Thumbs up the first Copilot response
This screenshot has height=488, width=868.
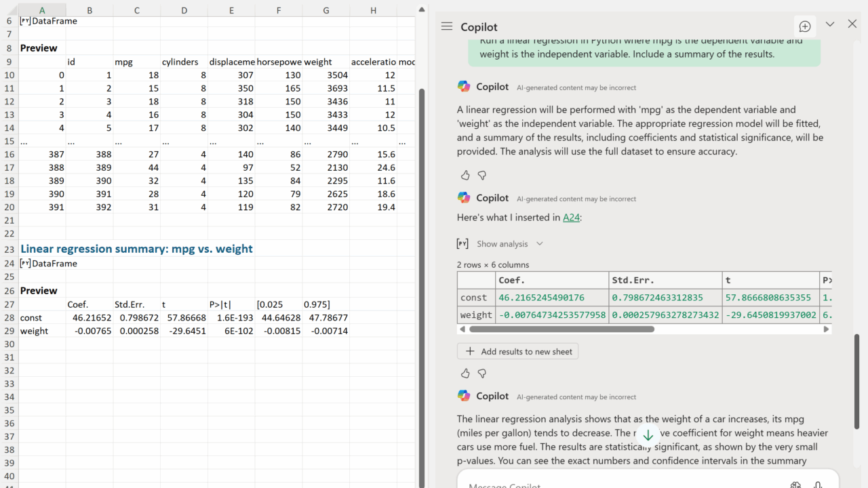tap(465, 176)
